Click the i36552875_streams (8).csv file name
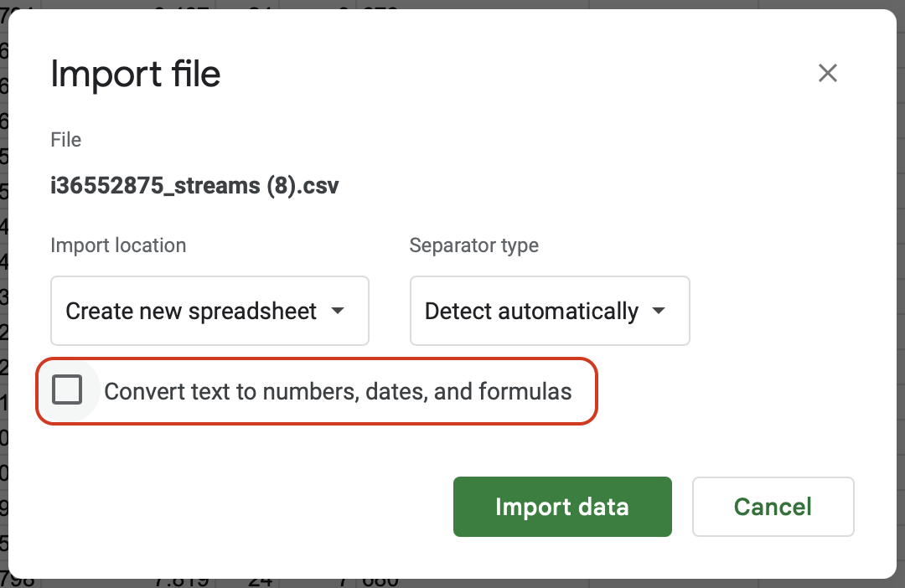This screenshot has width=905, height=588. point(194,185)
